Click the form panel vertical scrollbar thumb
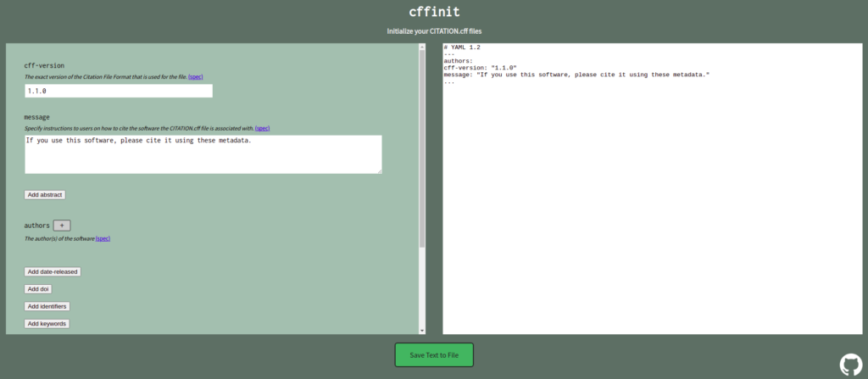The height and width of the screenshot is (379, 868). coord(422,148)
